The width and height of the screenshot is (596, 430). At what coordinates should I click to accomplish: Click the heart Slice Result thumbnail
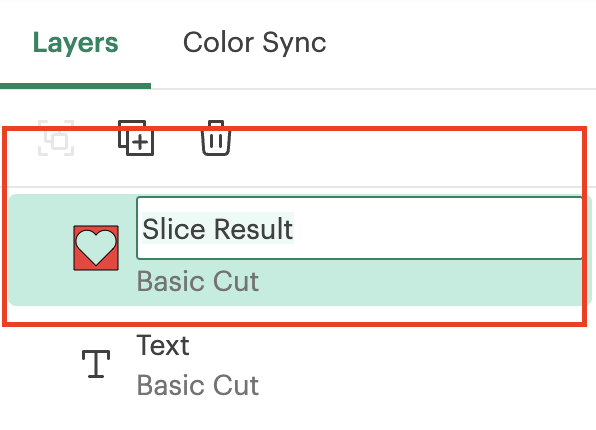[x=96, y=248]
